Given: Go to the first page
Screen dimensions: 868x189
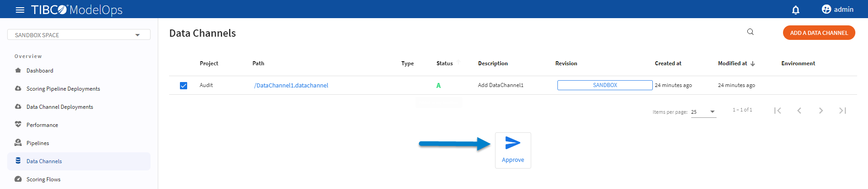Looking at the screenshot, I should pyautogui.click(x=778, y=111).
